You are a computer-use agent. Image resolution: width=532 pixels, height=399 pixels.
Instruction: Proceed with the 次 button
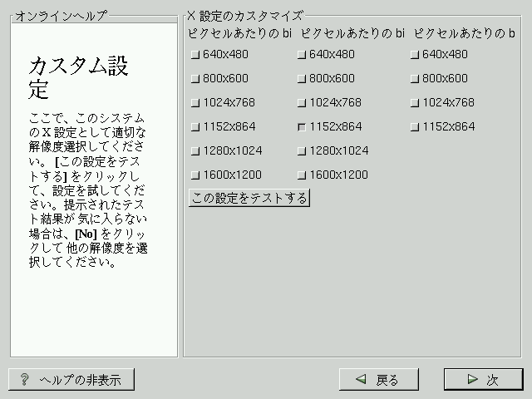click(x=483, y=380)
